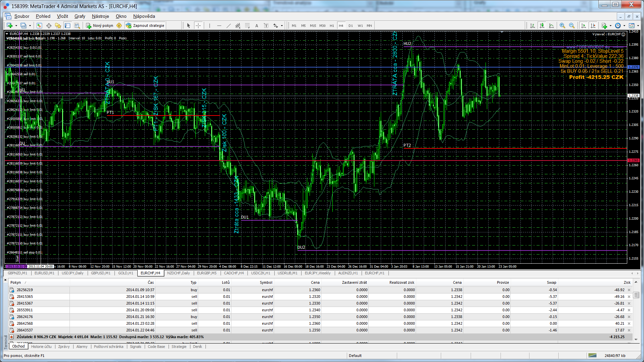Viewport: 644px width, 362px height.
Task: Select the Arrows drawing tool
Action: pos(276,26)
